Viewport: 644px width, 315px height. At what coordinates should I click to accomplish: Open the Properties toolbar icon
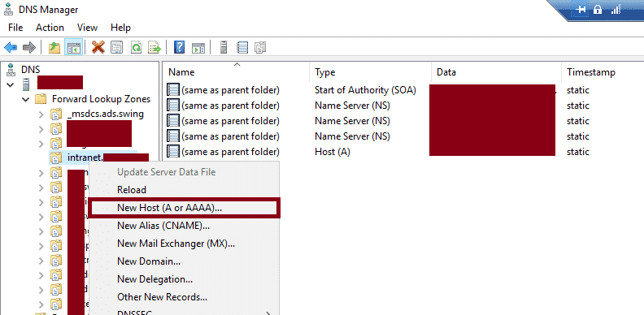click(116, 48)
